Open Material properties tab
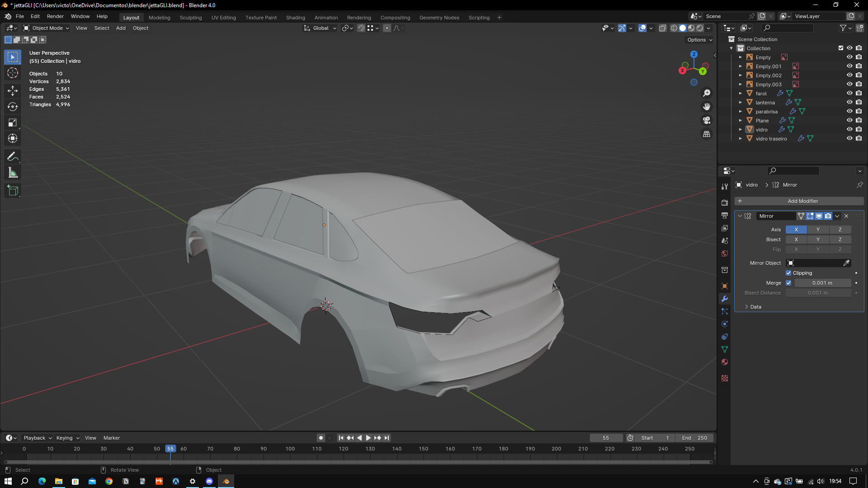 [x=725, y=362]
